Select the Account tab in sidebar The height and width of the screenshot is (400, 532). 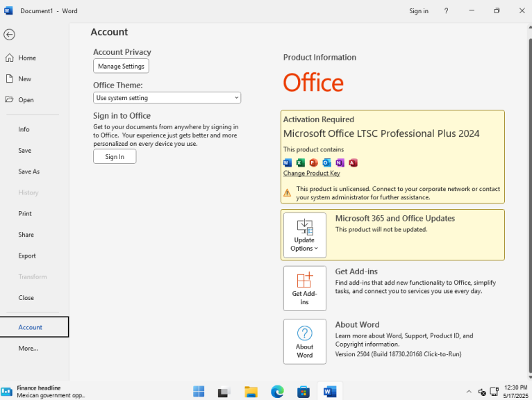coord(34,327)
